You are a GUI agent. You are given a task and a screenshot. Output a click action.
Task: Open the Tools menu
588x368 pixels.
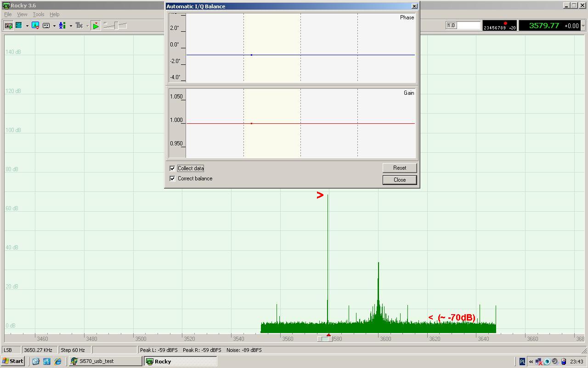(39, 14)
